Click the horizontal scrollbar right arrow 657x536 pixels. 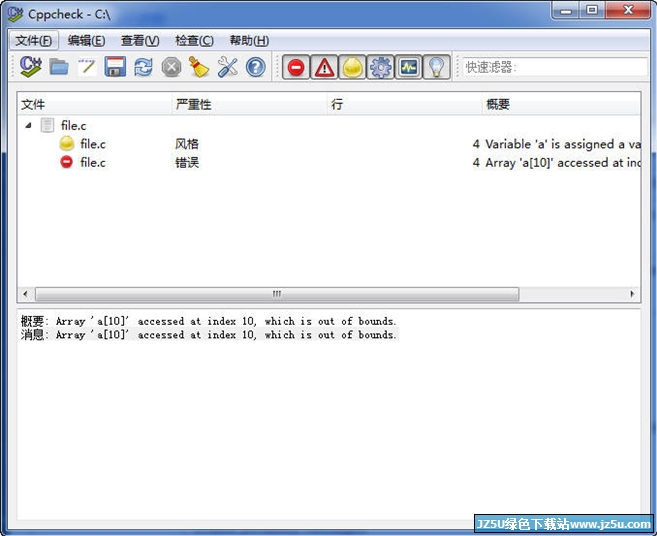click(x=632, y=294)
